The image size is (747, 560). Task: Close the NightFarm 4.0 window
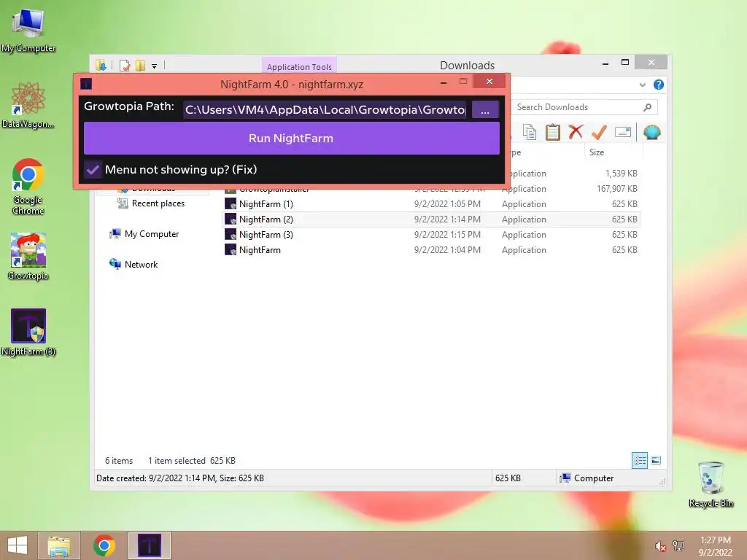click(489, 82)
